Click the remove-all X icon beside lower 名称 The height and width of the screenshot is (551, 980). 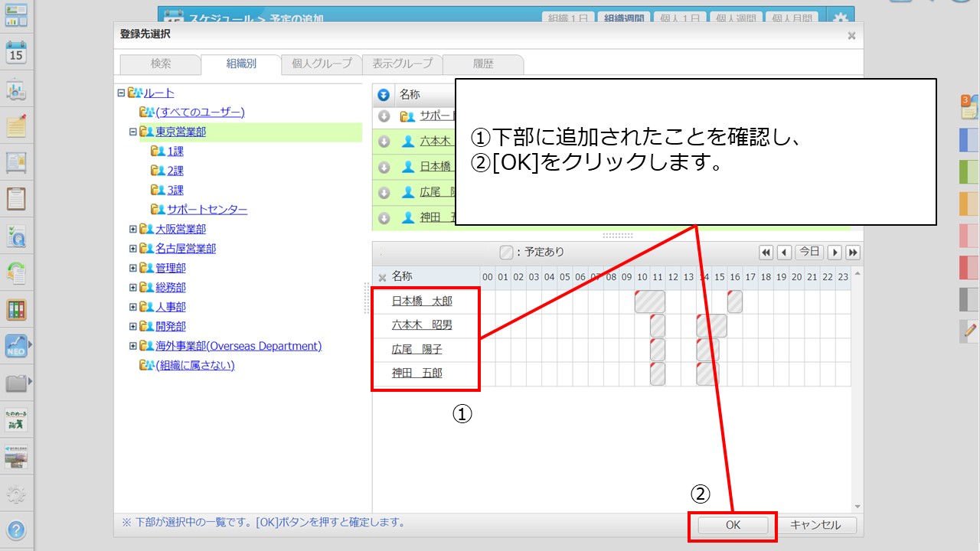382,277
